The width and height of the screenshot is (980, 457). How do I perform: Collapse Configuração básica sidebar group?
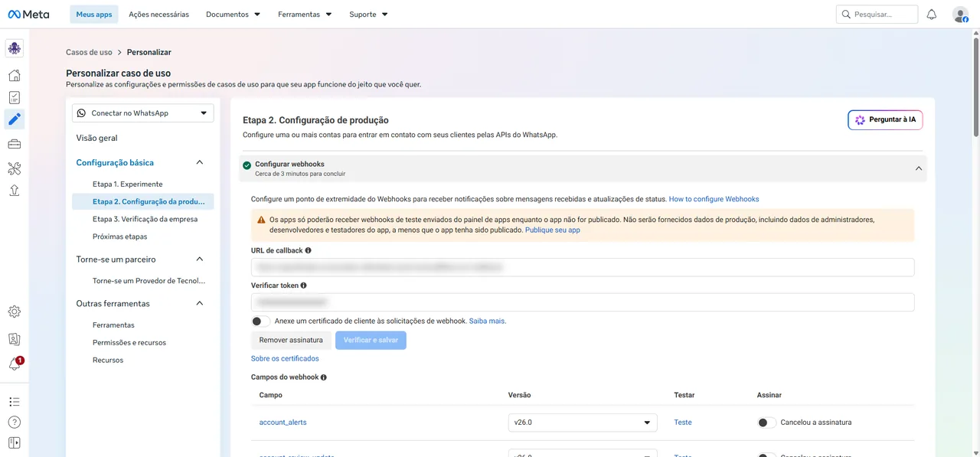point(200,162)
